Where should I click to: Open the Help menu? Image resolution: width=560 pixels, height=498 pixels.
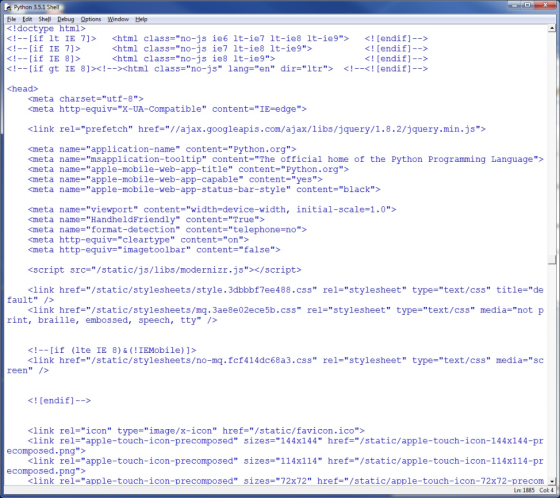141,19
